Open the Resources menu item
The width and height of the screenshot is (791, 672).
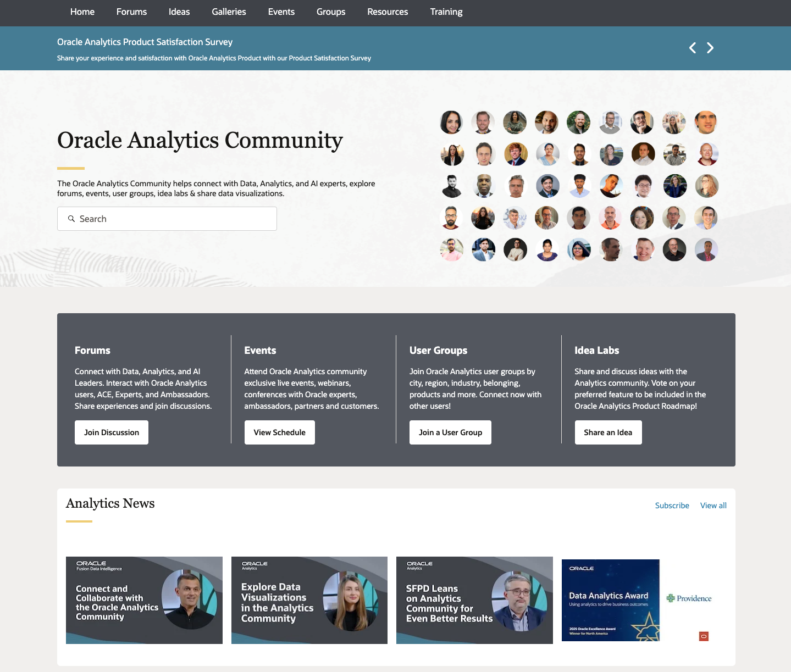tap(388, 12)
